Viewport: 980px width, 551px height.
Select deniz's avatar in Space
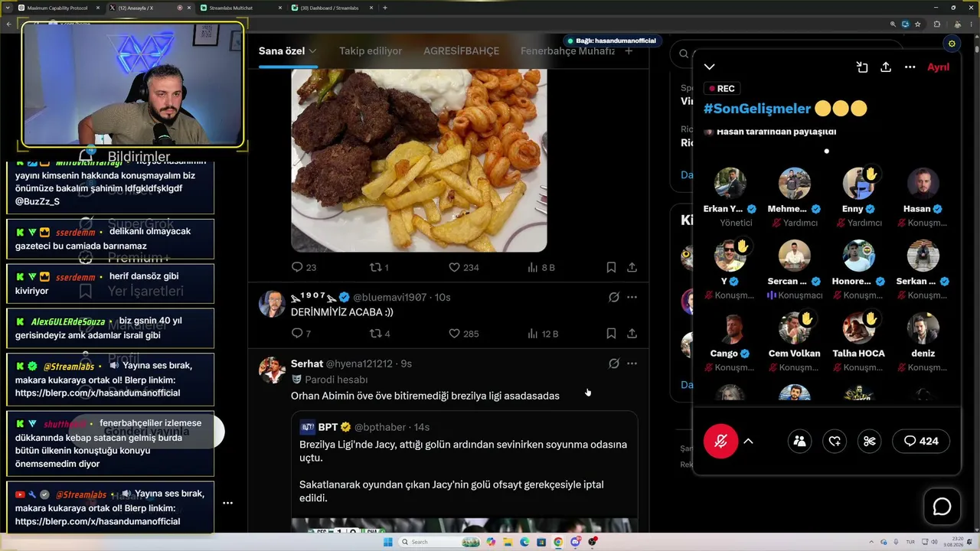click(923, 328)
